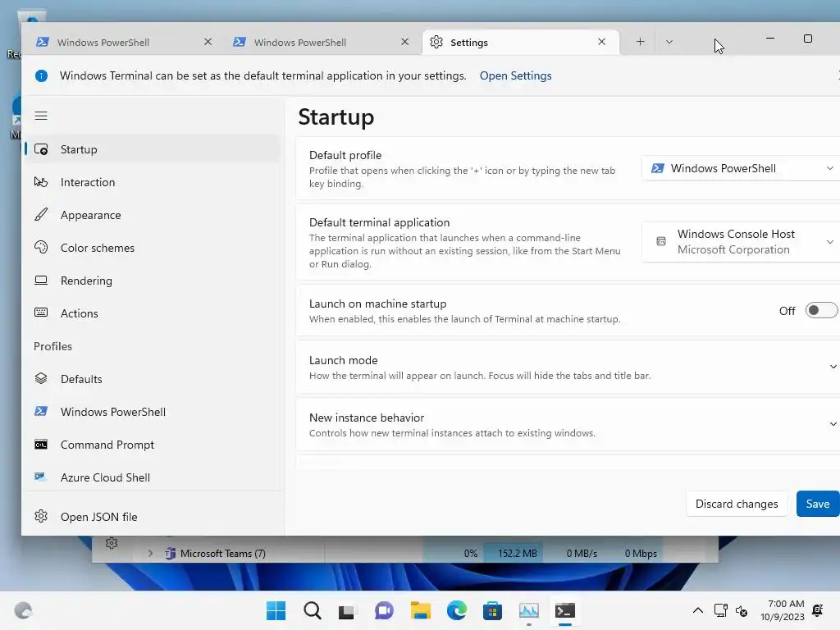Close the first Windows PowerShell tab

pyautogui.click(x=208, y=42)
